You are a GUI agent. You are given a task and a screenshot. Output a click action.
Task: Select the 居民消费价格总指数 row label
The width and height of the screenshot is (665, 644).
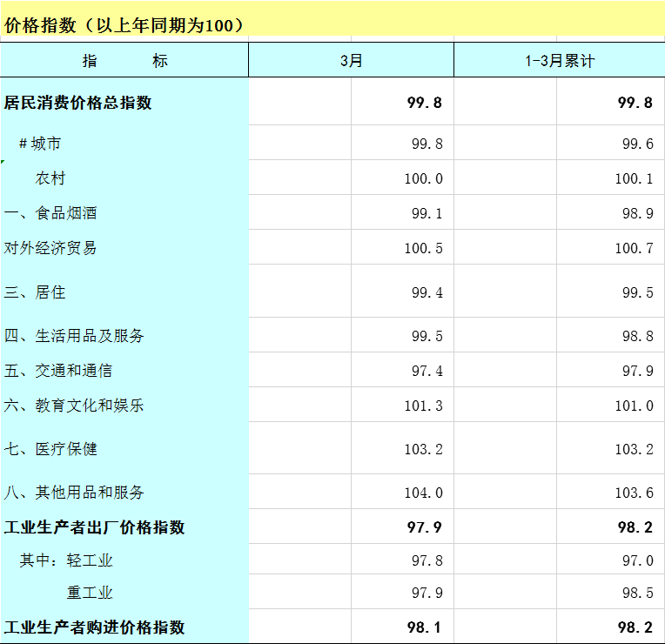point(78,103)
